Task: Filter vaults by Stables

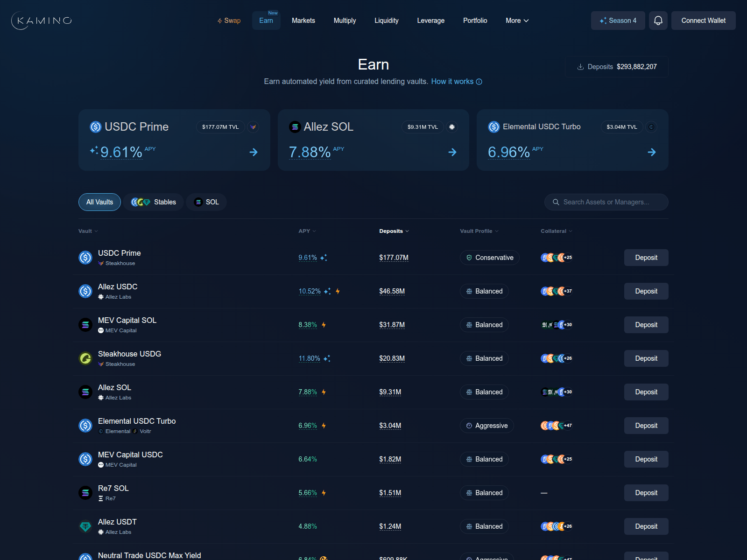Action: (153, 202)
